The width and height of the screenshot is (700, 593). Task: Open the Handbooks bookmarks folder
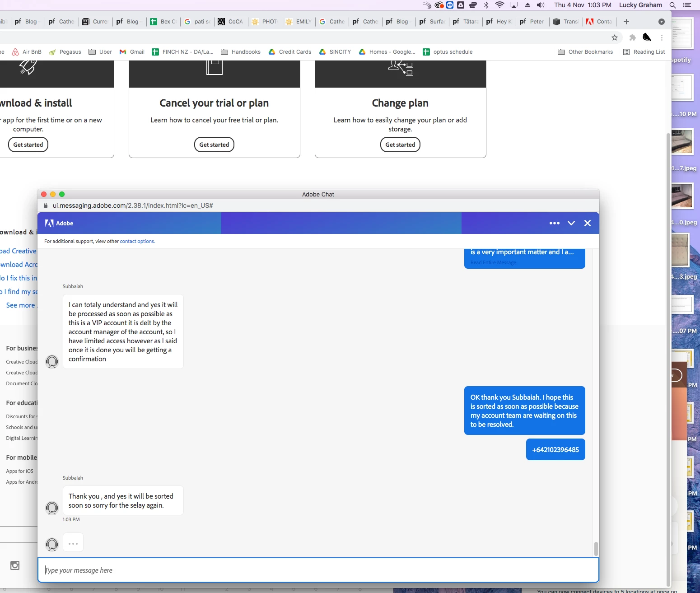click(x=241, y=52)
